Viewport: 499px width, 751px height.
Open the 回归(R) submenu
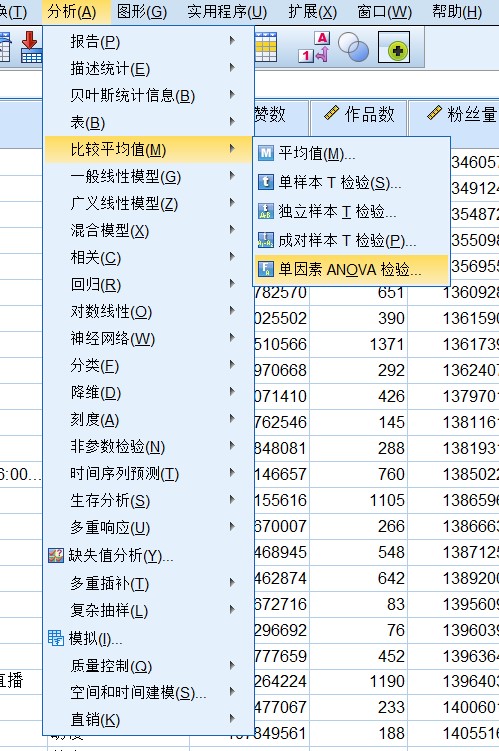coord(149,284)
